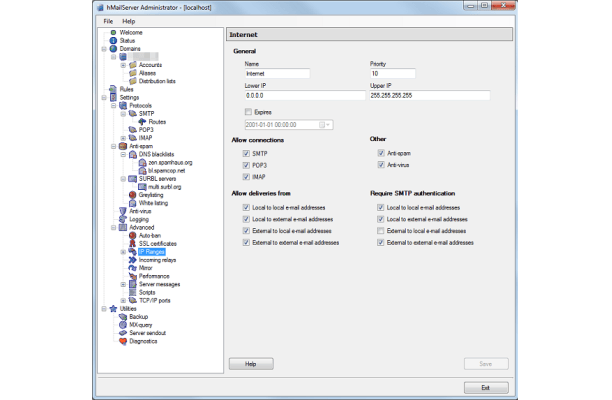Toggle Allow deliveries External to external checkbox
612x400 pixels.
[x=246, y=242]
